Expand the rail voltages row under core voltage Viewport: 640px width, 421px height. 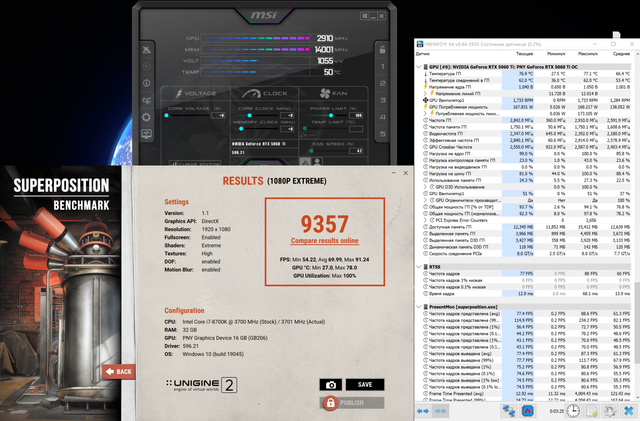click(426, 94)
